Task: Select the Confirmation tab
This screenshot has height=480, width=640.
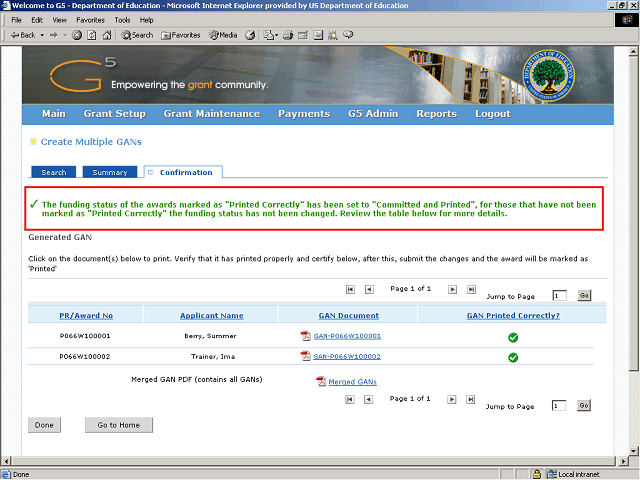Action: point(183,172)
